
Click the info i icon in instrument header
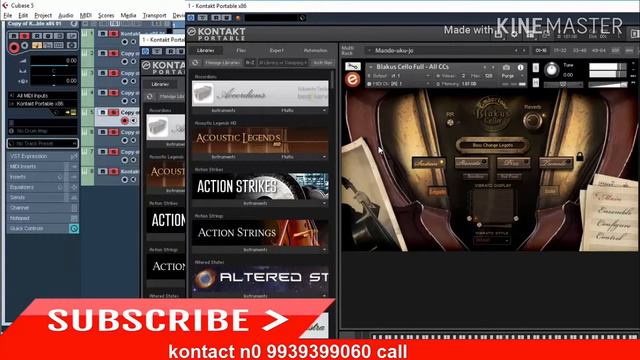(520, 67)
